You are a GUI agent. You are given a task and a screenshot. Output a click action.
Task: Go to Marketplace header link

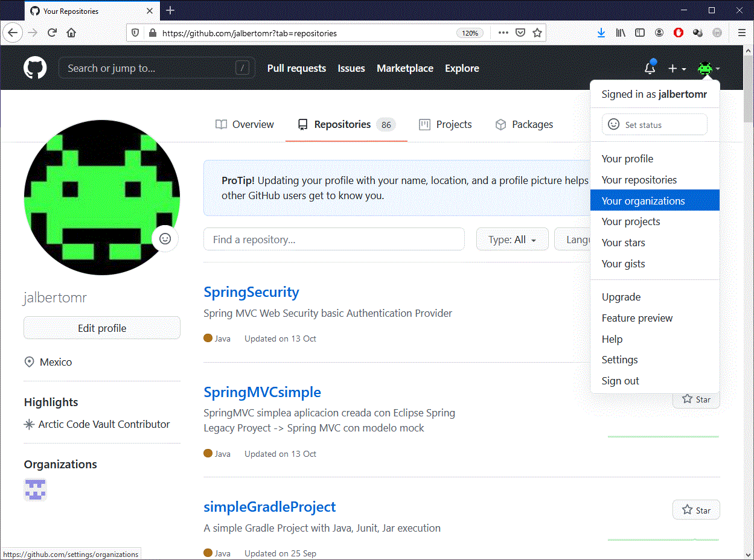point(405,68)
